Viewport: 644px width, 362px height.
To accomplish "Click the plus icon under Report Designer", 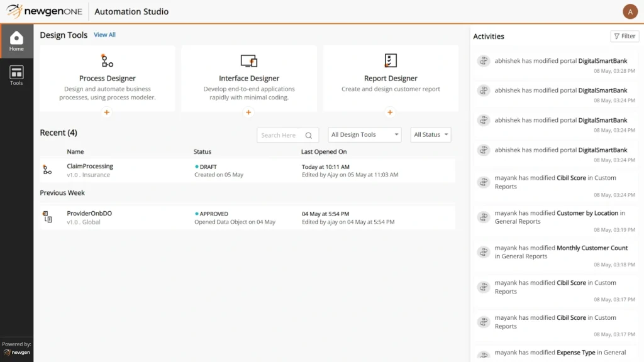I will click(x=390, y=112).
